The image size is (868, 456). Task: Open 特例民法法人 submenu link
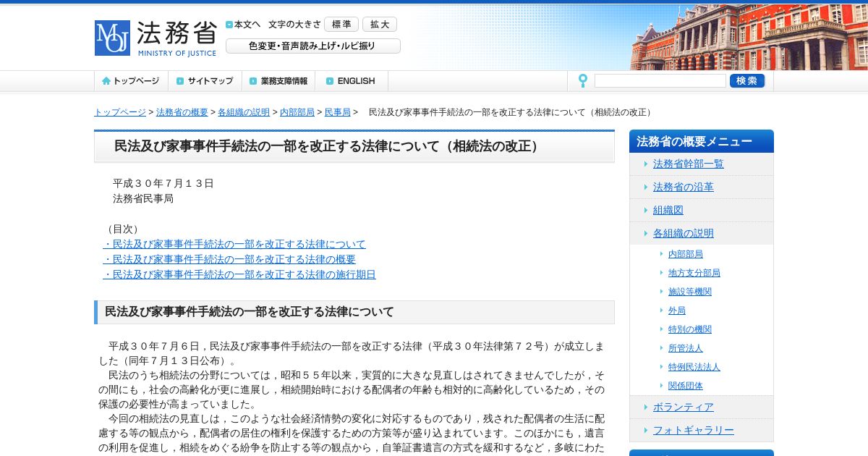click(694, 367)
